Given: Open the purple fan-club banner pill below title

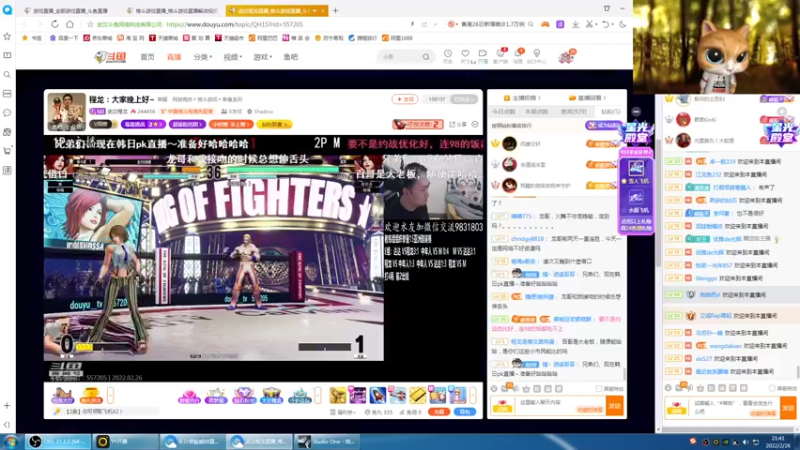Looking at the screenshot, I should click(188, 124).
